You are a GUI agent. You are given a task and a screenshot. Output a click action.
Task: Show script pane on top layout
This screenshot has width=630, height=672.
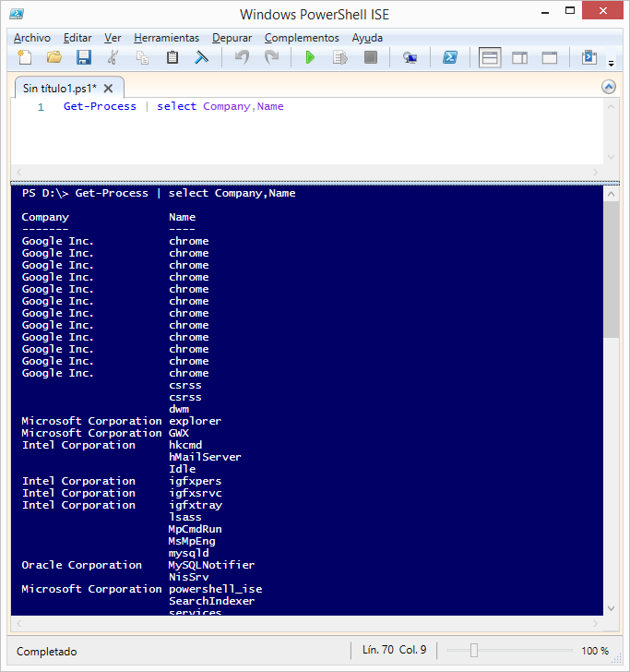pos(490,57)
